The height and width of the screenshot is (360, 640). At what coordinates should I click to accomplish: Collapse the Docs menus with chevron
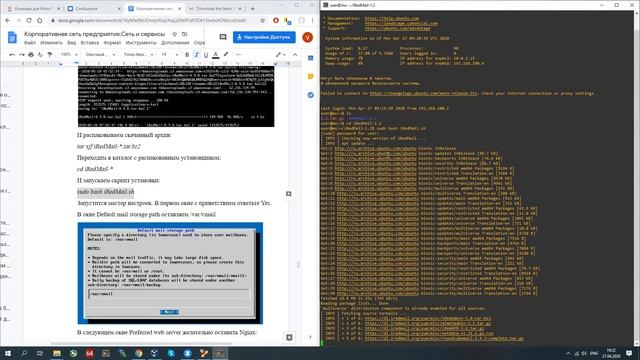pyautogui.click(x=295, y=55)
